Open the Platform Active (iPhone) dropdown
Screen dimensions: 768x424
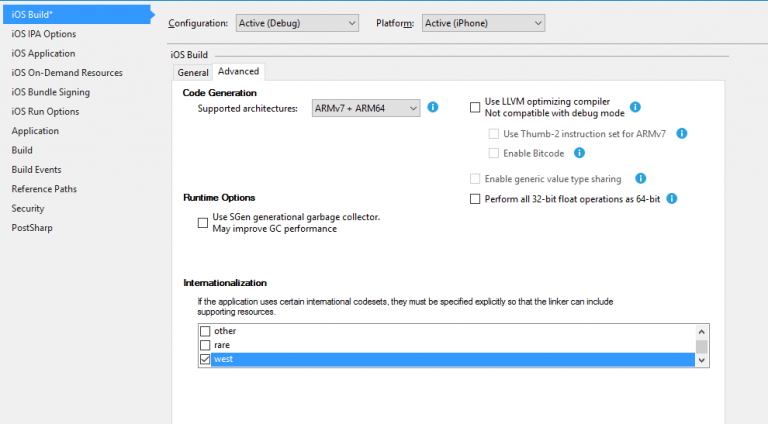[483, 23]
